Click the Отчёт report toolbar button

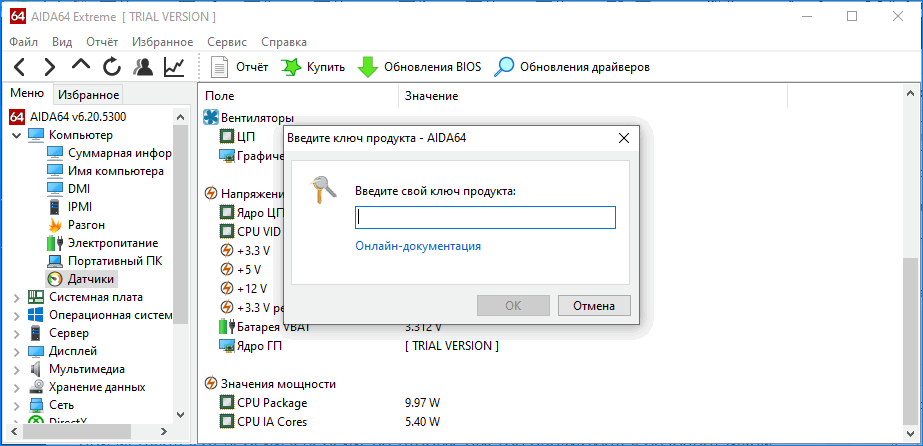(240, 67)
